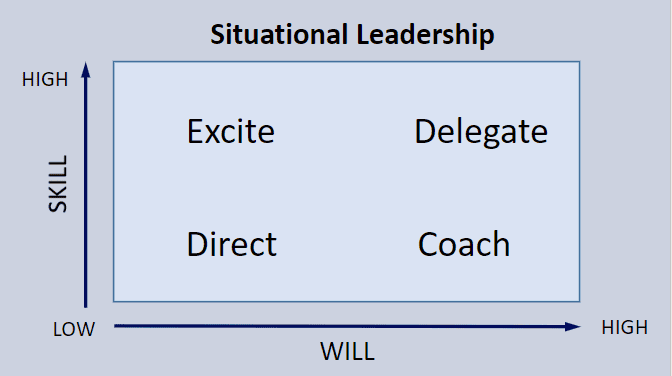Click the top border of the matrix box
The image size is (672, 376).
pos(347,62)
